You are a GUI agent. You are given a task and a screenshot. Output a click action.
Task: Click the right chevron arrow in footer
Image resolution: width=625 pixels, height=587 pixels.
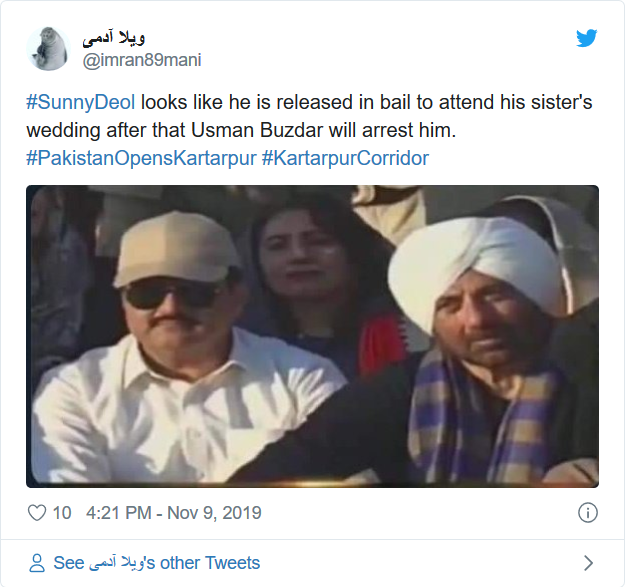pyautogui.click(x=588, y=563)
